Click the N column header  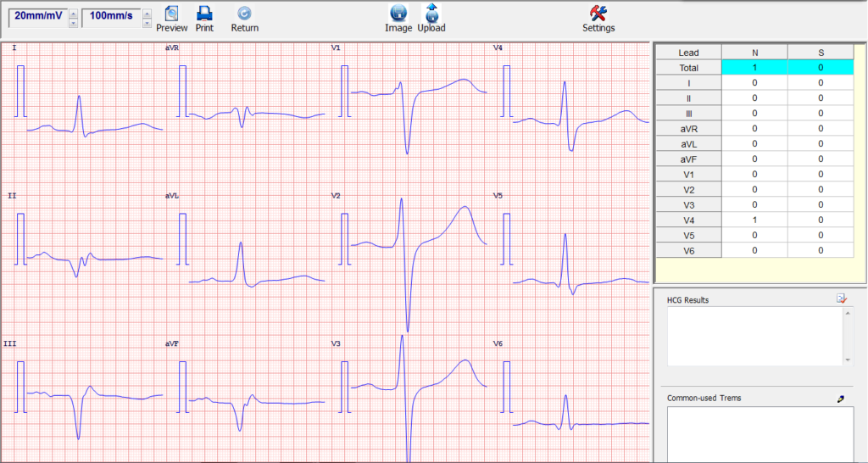click(754, 53)
